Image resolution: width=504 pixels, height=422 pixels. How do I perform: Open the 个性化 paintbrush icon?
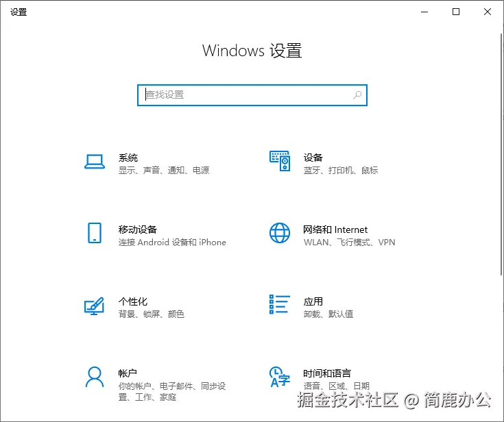[x=94, y=306]
